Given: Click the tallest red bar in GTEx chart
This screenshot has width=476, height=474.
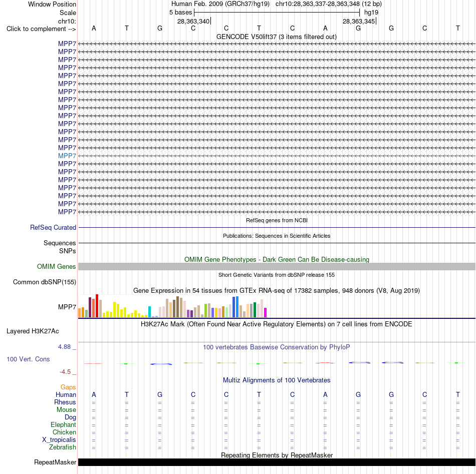Looking at the screenshot, I should (97, 306).
